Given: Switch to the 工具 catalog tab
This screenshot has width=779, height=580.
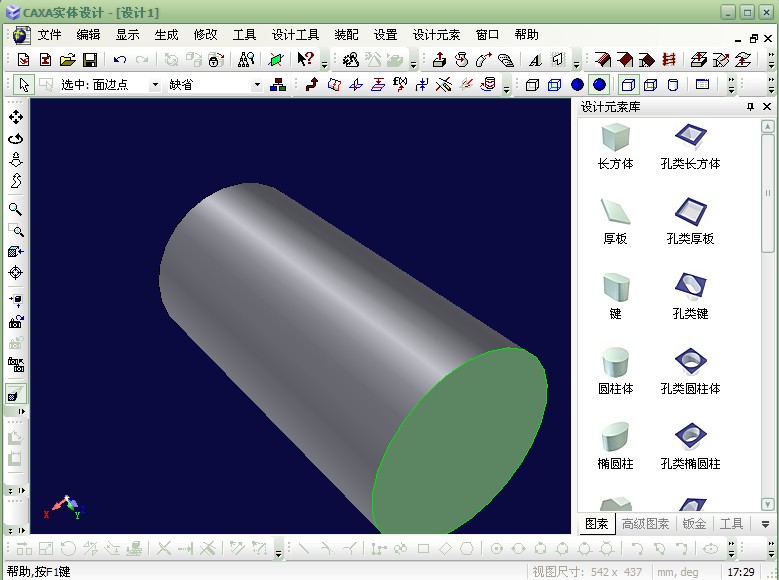Looking at the screenshot, I should pos(731,524).
